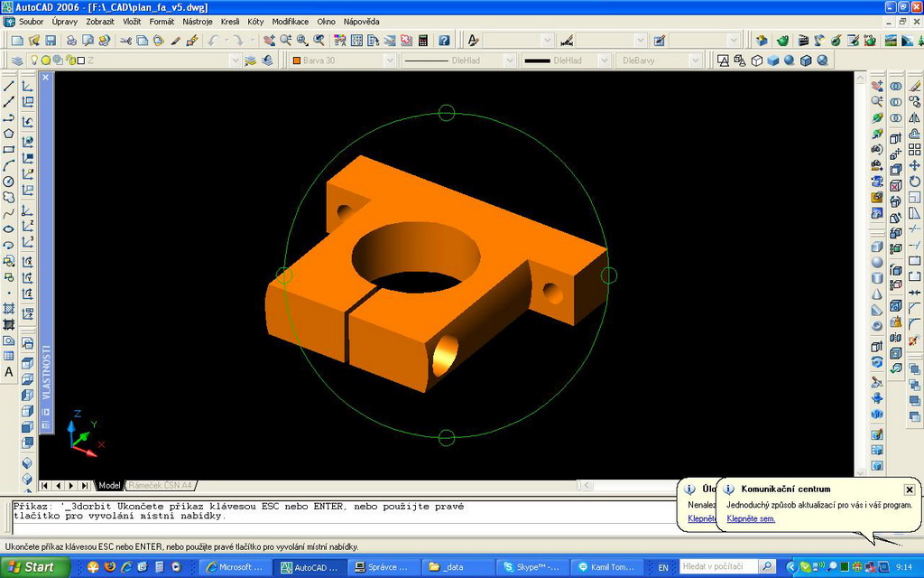
Task: Activate the Multiline Text tool
Action: [x=9, y=372]
